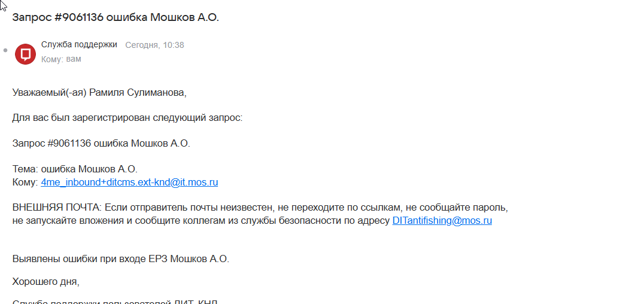Click the red support service sender avatar
Image resolution: width=644 pixels, height=304 pixels.
pyautogui.click(x=25, y=53)
